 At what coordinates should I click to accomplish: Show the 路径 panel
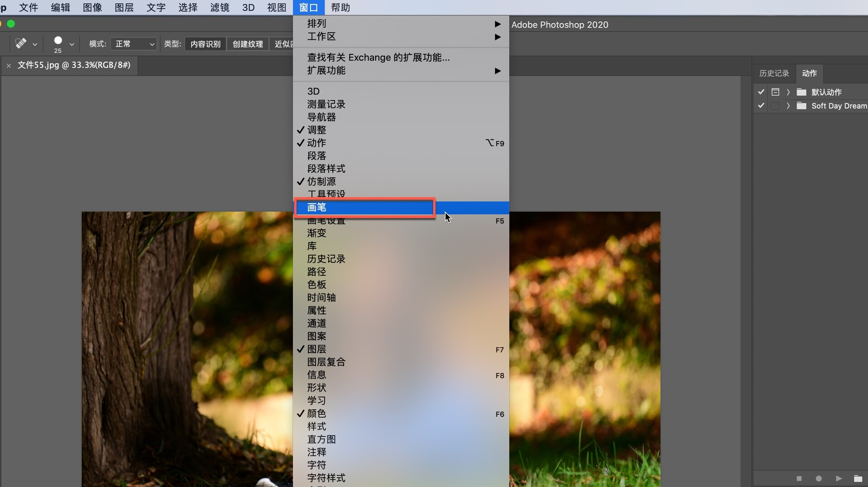[401, 272]
